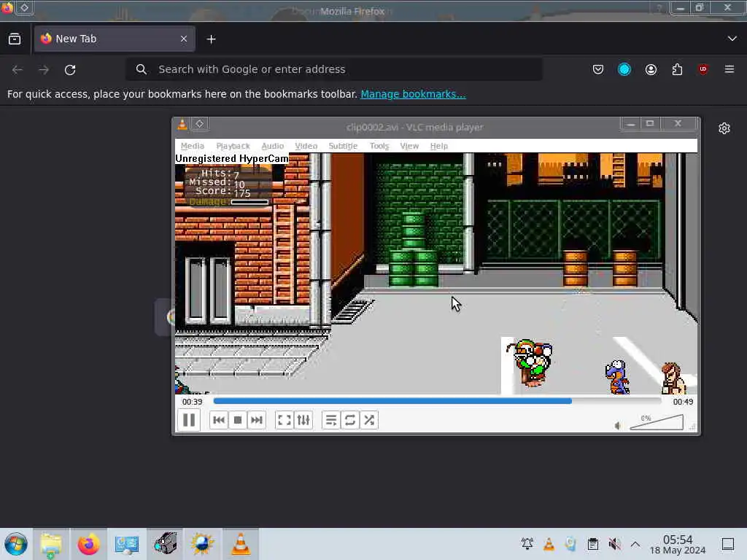Click the VLC cone window menu icon
747x560 pixels.
tap(182, 124)
